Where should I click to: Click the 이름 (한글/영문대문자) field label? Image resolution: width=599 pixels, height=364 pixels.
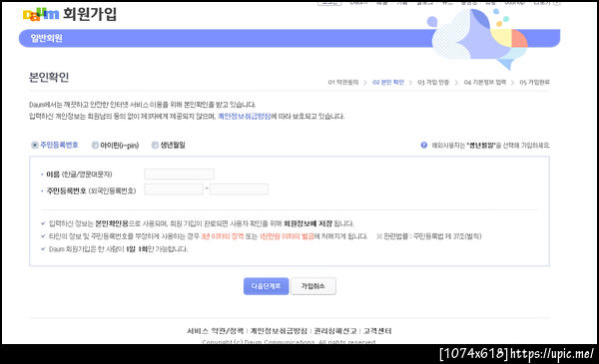79,175
